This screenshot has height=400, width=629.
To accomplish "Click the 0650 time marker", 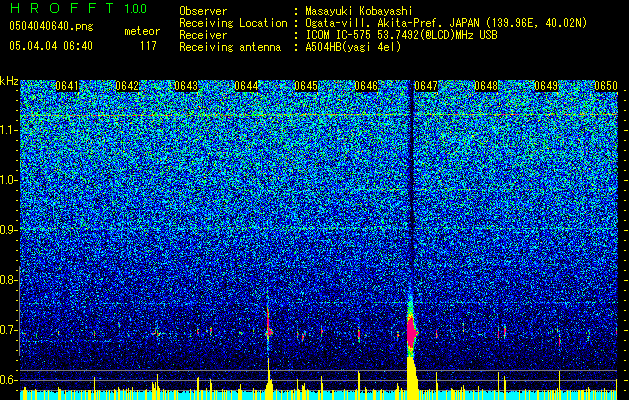I will (x=606, y=86).
